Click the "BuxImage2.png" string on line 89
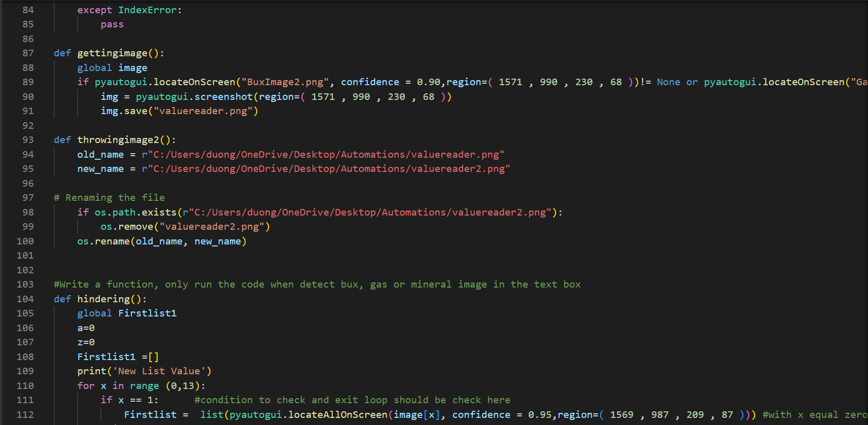Image resolution: width=868 pixels, height=425 pixels. point(285,82)
